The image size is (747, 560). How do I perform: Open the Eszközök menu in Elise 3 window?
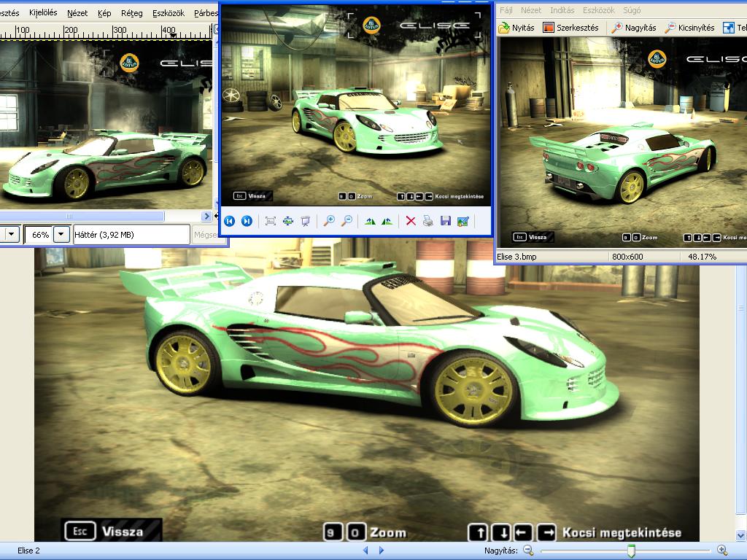point(598,10)
